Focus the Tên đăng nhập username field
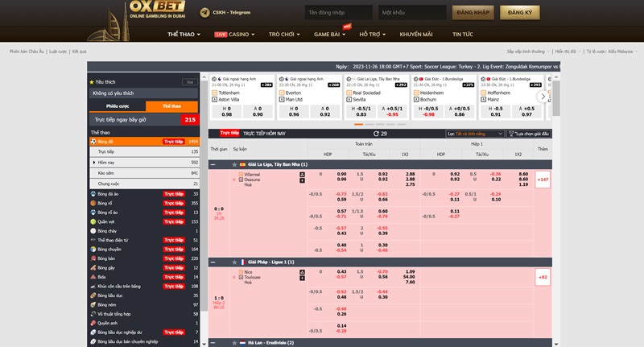The image size is (644, 347). (338, 13)
